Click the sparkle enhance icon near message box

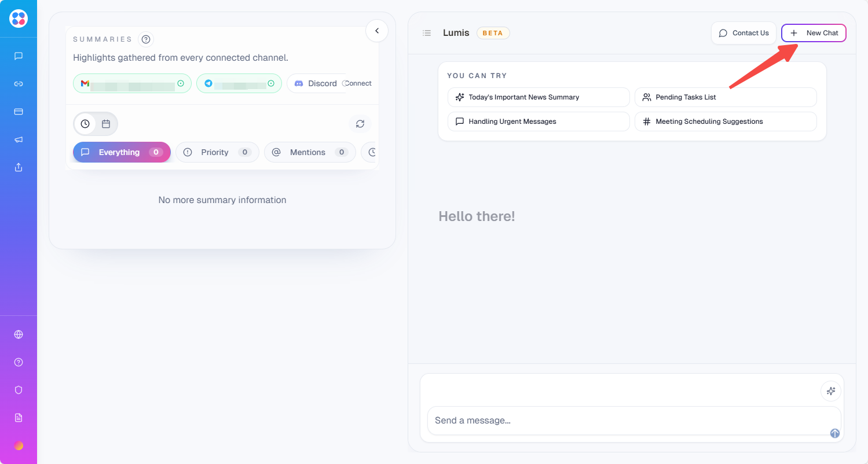point(831,391)
